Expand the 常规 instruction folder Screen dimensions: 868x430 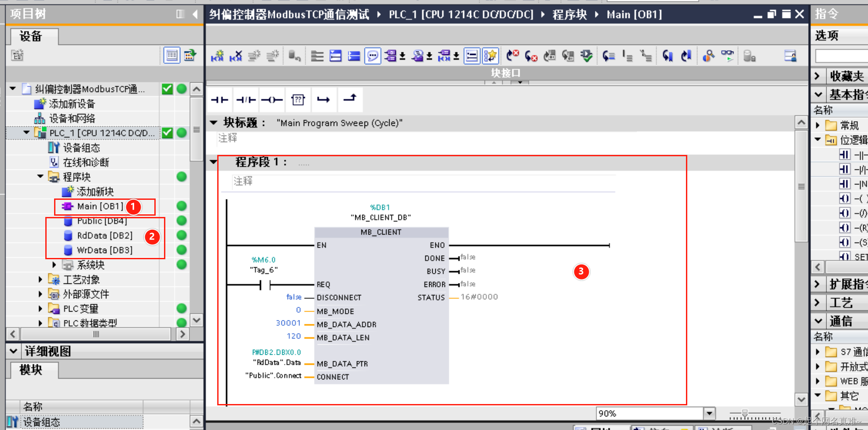tap(818, 125)
